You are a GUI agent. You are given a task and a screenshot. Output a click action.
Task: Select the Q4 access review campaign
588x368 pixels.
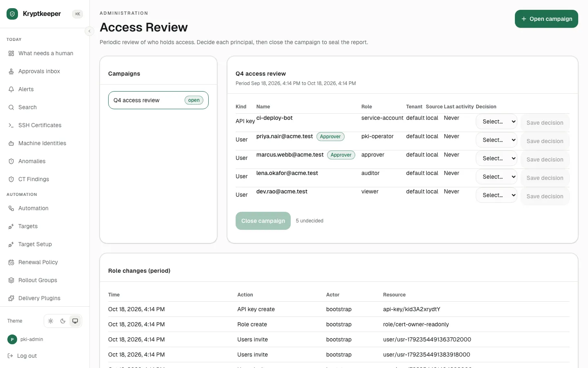[158, 100]
